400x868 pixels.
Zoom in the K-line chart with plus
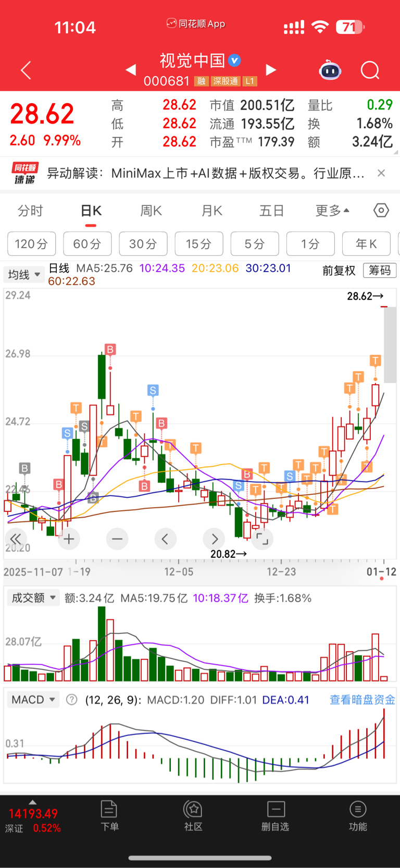pos(69,539)
